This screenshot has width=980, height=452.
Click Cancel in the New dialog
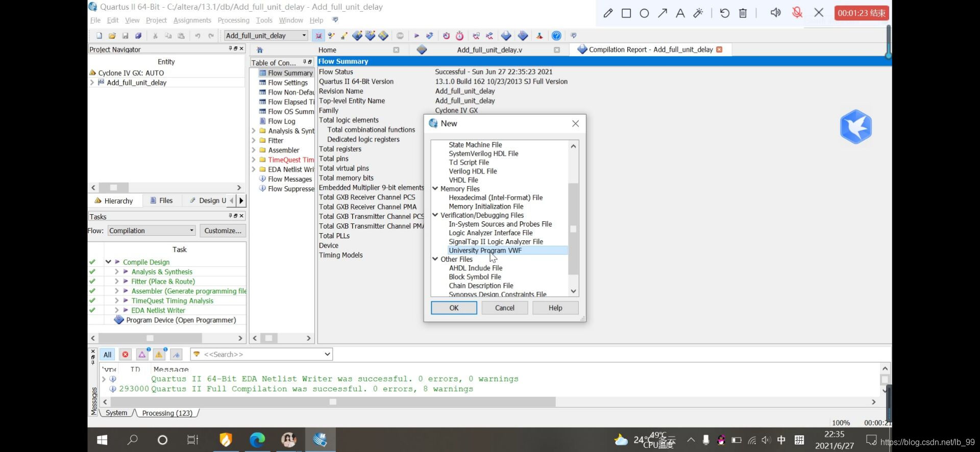coord(505,308)
